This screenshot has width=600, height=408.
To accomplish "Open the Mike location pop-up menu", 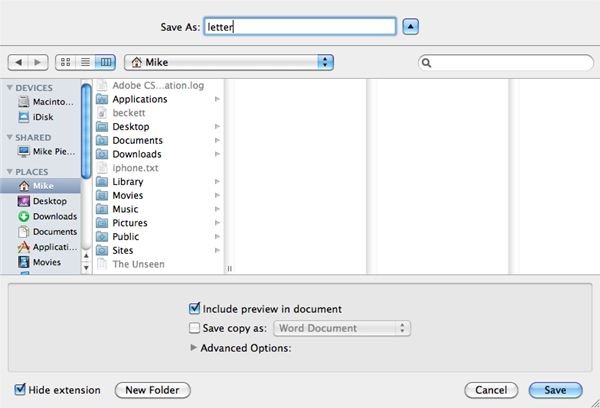I will tap(229, 62).
